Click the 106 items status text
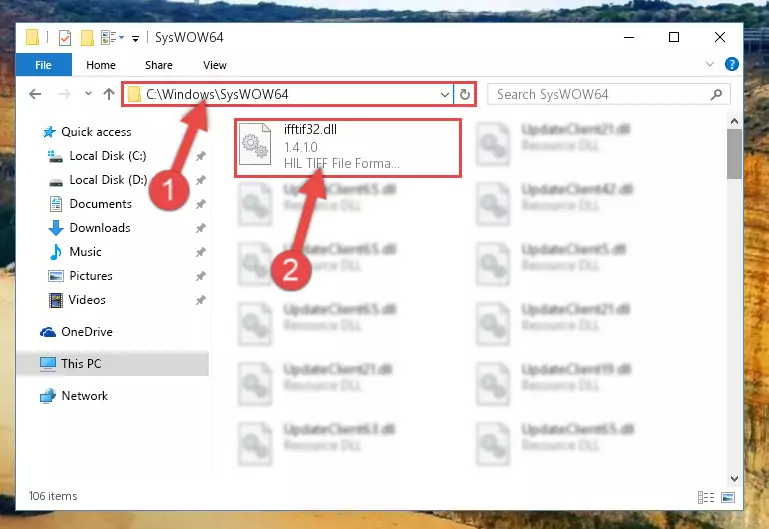The width and height of the screenshot is (769, 529). (x=53, y=496)
